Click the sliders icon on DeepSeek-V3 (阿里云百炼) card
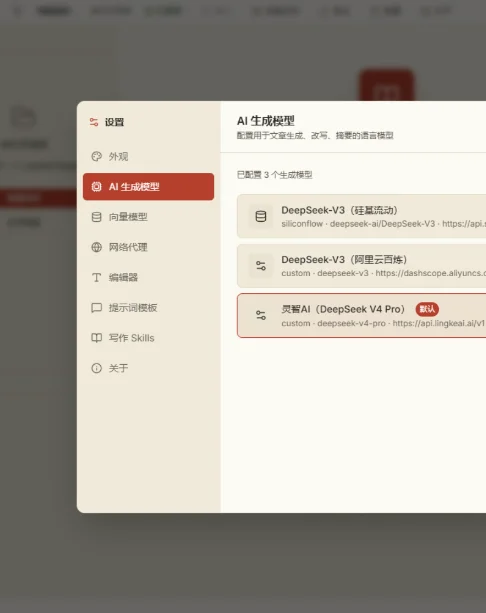486x613 pixels. [261, 266]
